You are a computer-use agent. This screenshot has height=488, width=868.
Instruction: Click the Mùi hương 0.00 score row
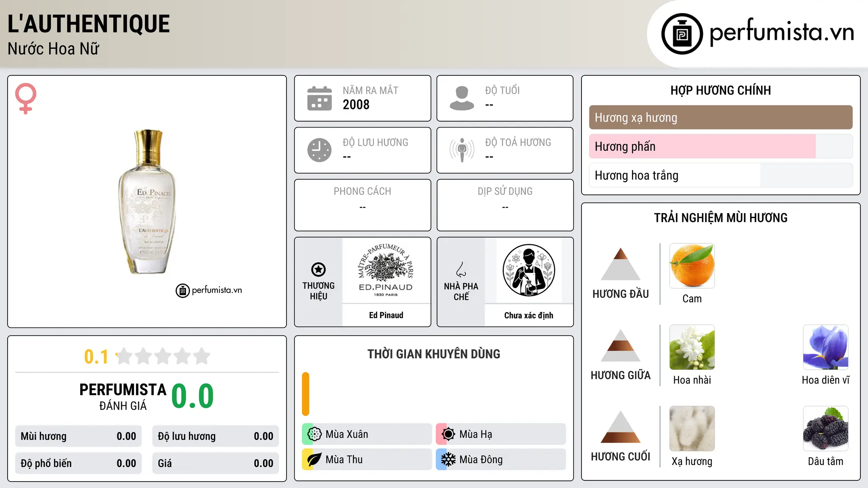tap(78, 436)
